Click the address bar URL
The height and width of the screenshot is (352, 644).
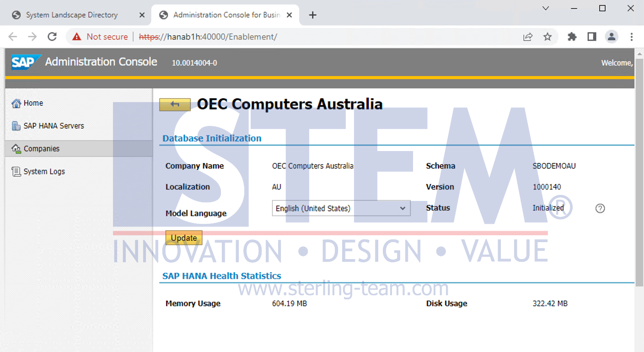tap(208, 37)
